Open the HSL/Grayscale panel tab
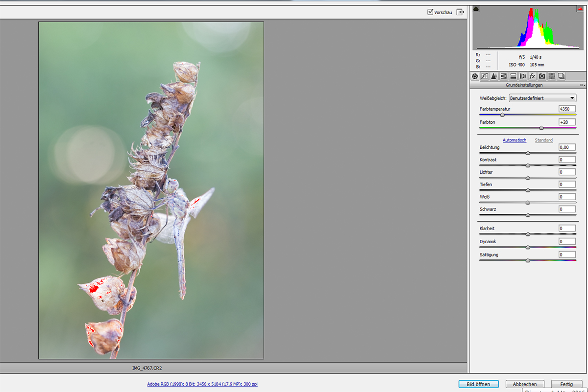This screenshot has height=392, width=588. [503, 76]
